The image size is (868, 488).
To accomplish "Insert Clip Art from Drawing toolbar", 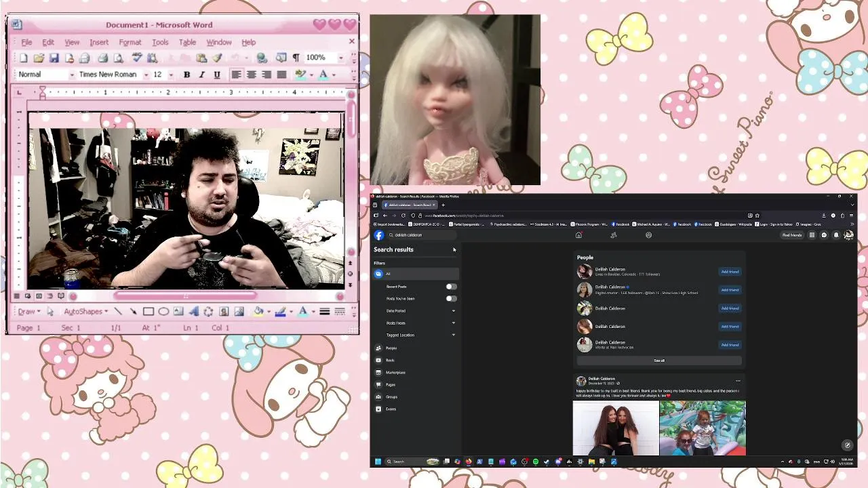I will 224,312.
